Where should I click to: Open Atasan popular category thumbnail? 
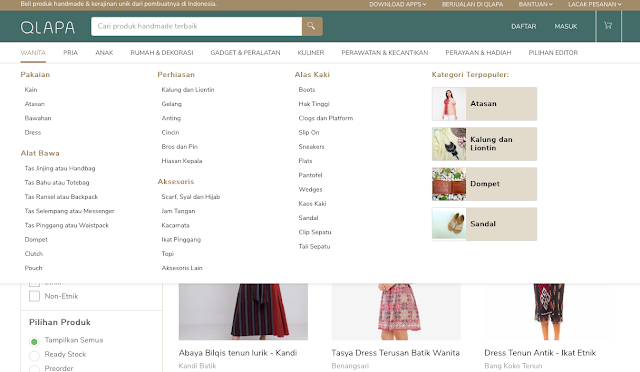(449, 104)
